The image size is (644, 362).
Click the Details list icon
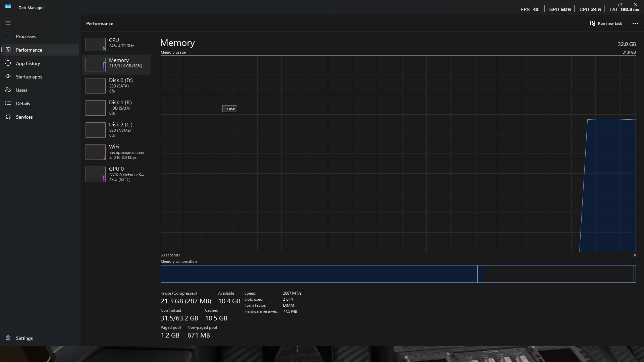tap(8, 103)
